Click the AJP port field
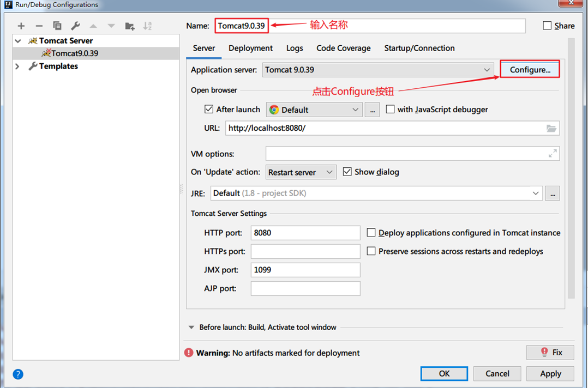Image resolution: width=588 pixels, height=388 pixels. (x=305, y=288)
